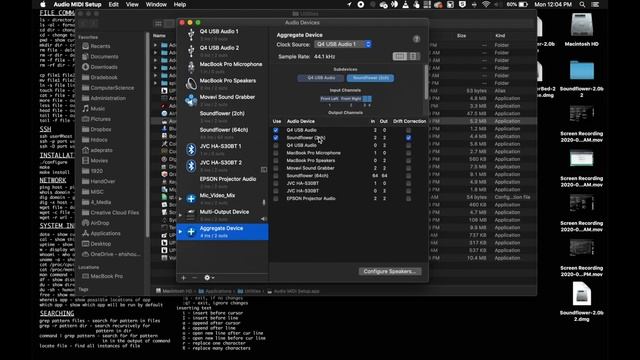Sort the Finder list by the Kind column
The image size is (640, 360).
click(500, 36)
